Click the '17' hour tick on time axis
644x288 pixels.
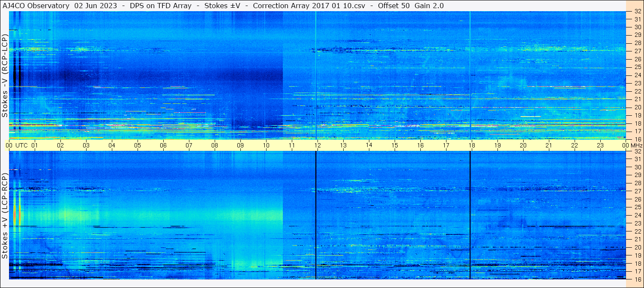click(446, 145)
